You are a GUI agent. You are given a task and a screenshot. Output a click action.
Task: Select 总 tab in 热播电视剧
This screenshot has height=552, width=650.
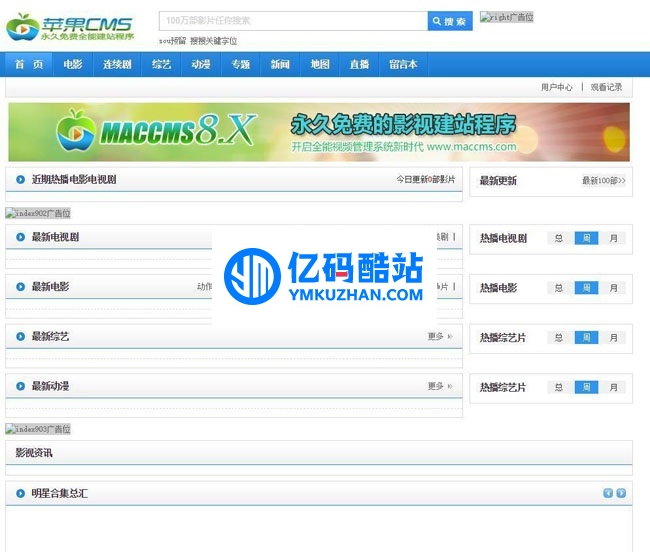pyautogui.click(x=559, y=238)
